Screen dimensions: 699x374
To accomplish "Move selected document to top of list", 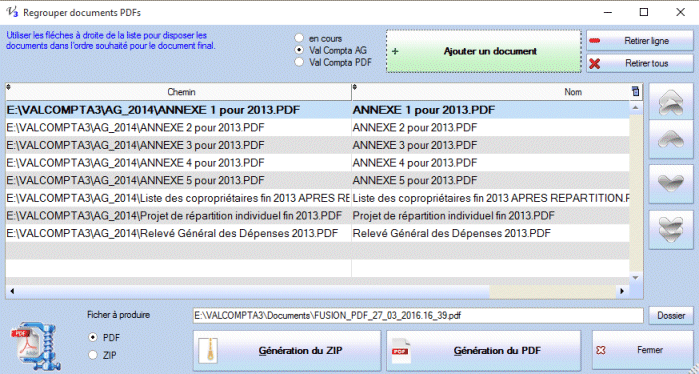I will (671, 102).
